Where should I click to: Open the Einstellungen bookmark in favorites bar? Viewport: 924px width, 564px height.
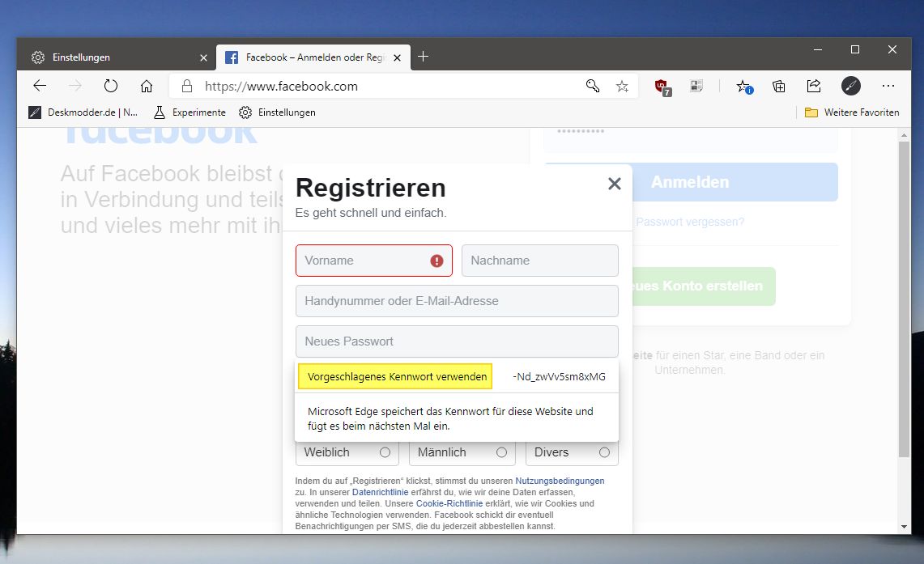pyautogui.click(x=277, y=112)
